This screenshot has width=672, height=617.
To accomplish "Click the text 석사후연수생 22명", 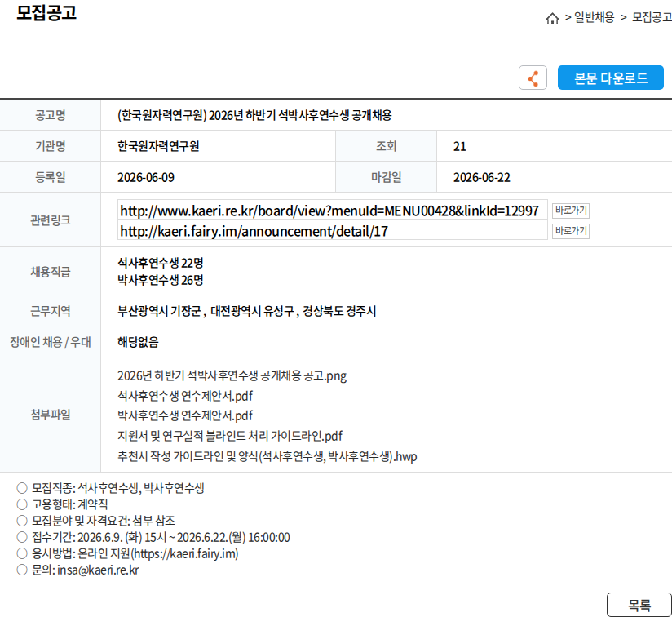I will (161, 263).
